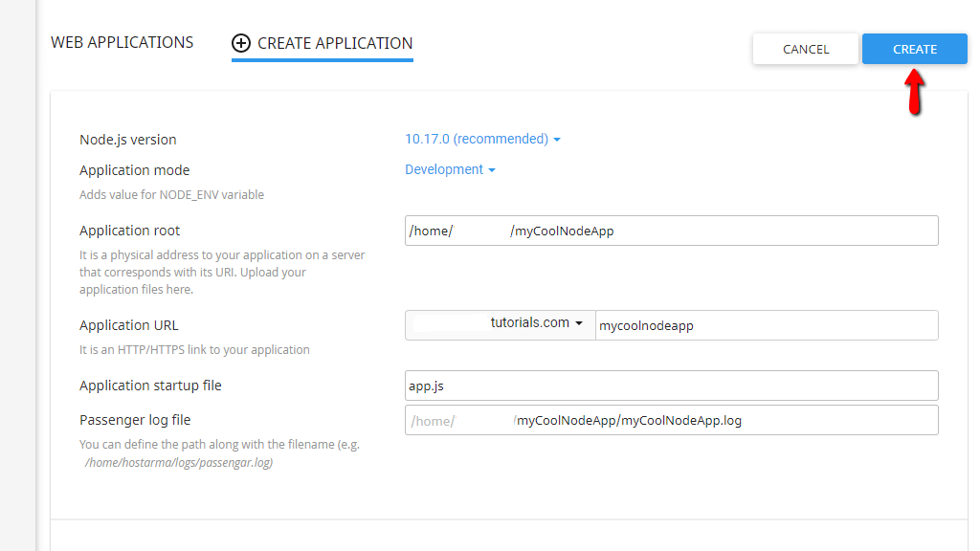Edit the mycoolnodeapp URL field
980x551 pixels.
(766, 325)
